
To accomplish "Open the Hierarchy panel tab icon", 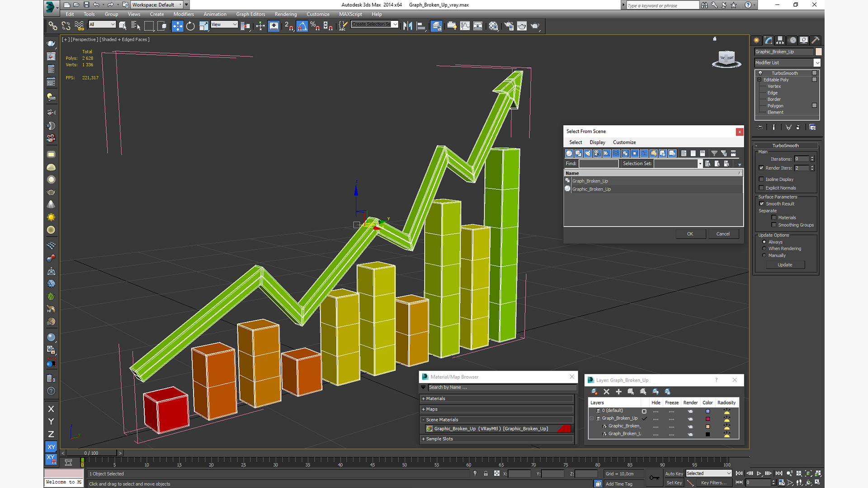I will coord(780,40).
